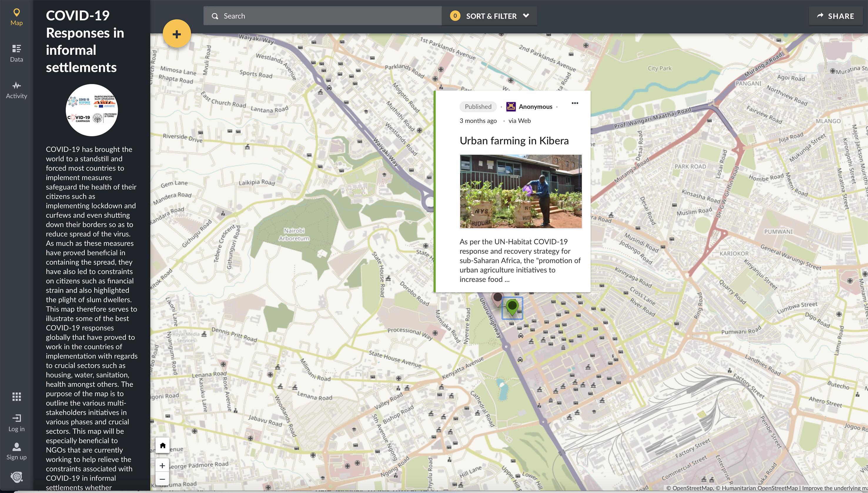Viewport: 868px width, 493px height.
Task: Click the deployment logo circle image
Action: [92, 110]
